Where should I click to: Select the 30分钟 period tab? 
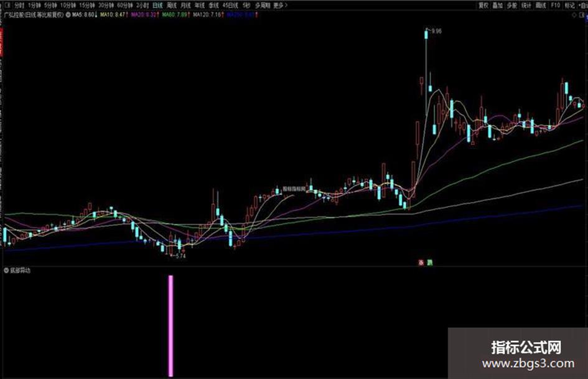pyautogui.click(x=106, y=5)
